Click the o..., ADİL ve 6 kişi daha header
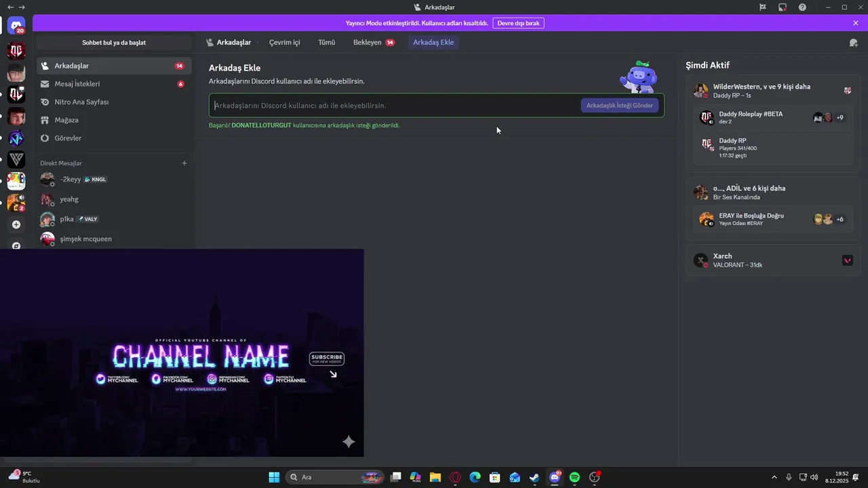 click(x=749, y=188)
